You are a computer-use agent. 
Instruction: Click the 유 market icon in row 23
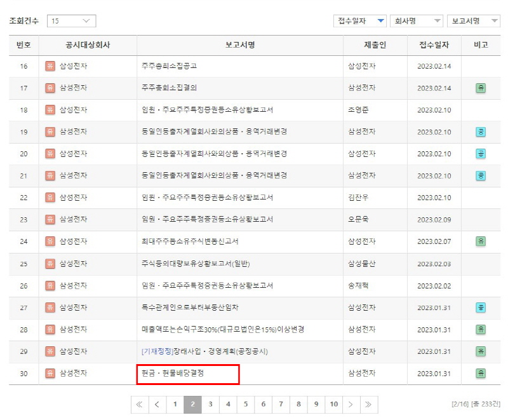[50, 219]
